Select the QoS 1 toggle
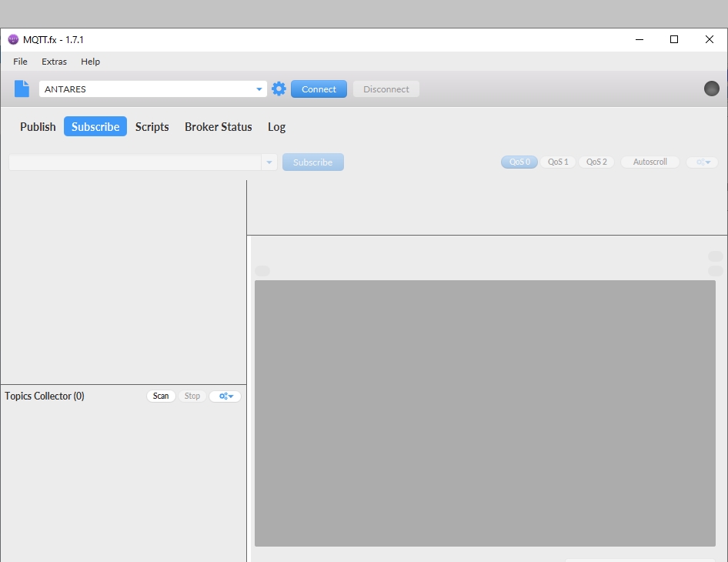728x562 pixels. pyautogui.click(x=558, y=162)
